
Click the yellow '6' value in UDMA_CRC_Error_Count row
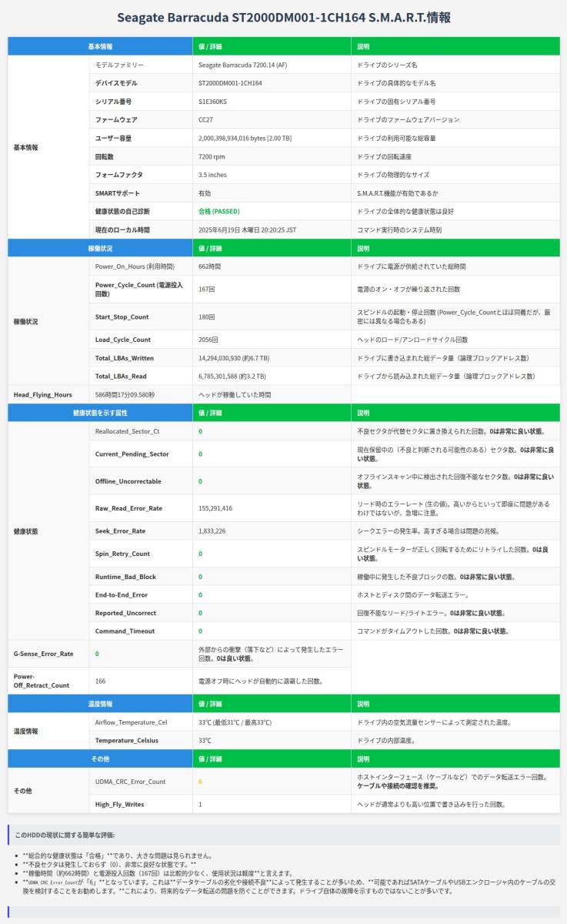[x=200, y=782]
